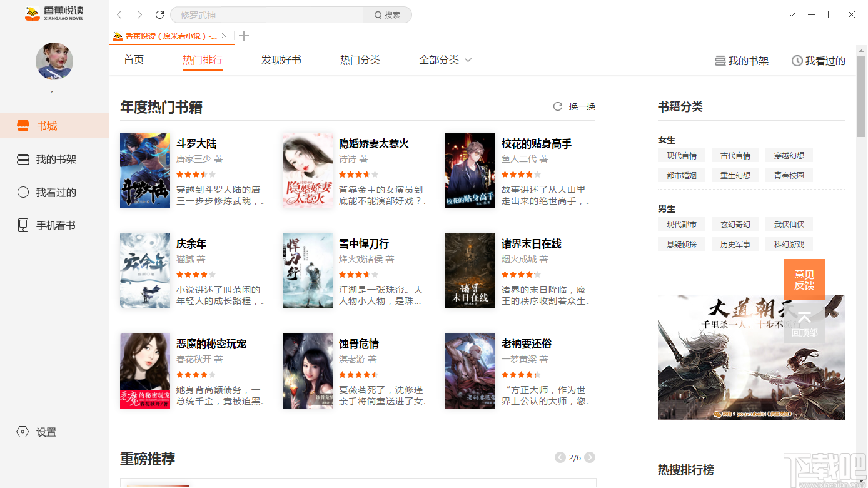
Task: Select the 玄幻奇幻 category tag
Action: point(735,225)
